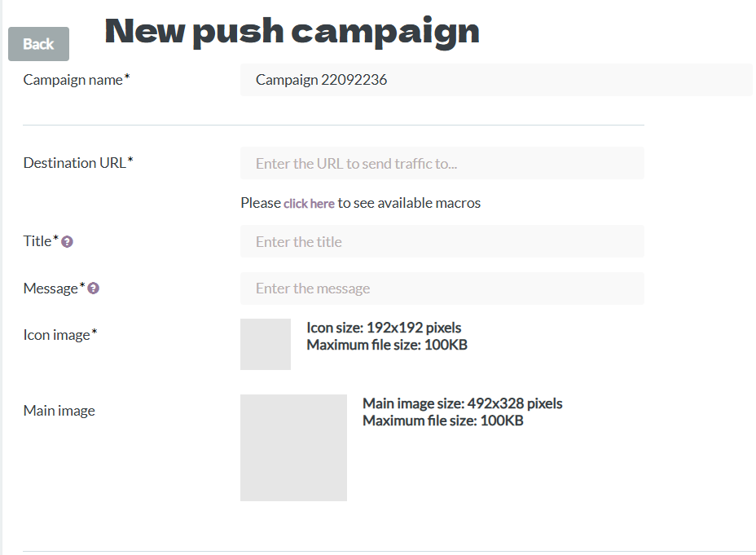Click the maximum file size note beside the icon image
This screenshot has width=756, height=555.
[x=387, y=346]
